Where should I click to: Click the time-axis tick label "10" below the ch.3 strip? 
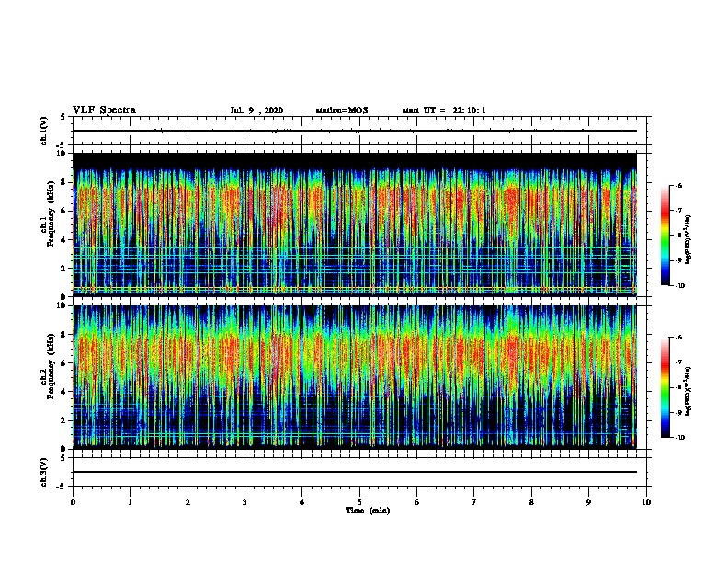[x=646, y=502]
